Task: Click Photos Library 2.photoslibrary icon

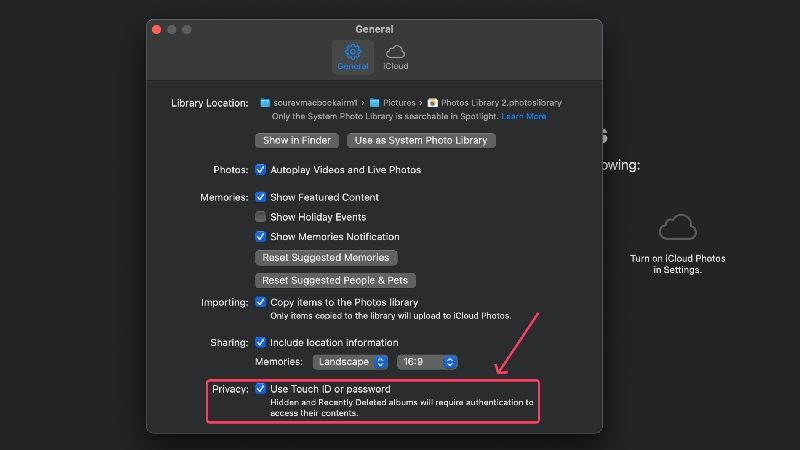Action: click(433, 103)
